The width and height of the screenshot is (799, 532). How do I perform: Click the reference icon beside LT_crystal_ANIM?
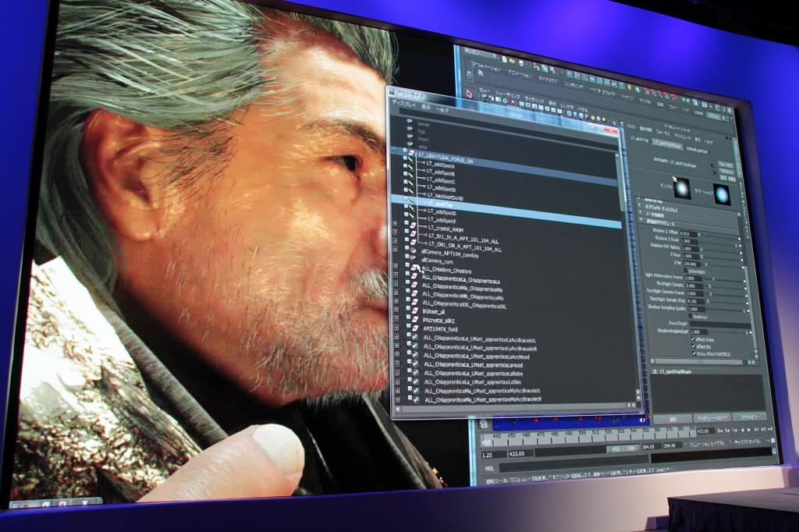413,225
